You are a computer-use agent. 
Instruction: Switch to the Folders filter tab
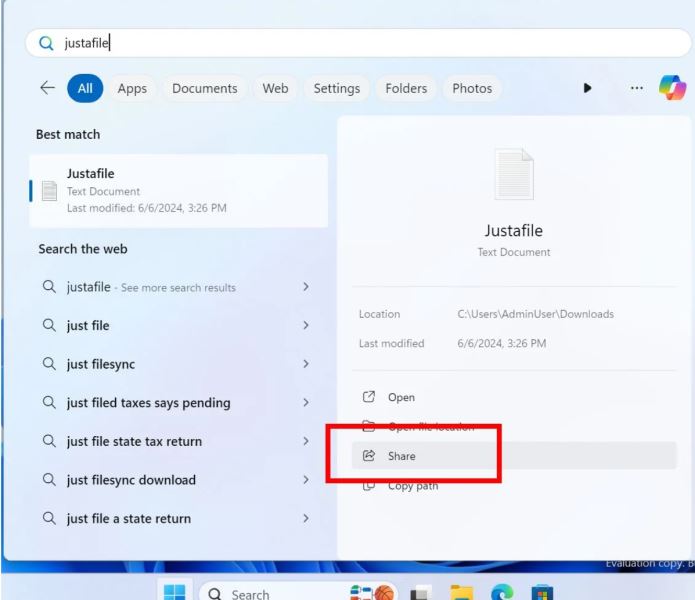[406, 88]
